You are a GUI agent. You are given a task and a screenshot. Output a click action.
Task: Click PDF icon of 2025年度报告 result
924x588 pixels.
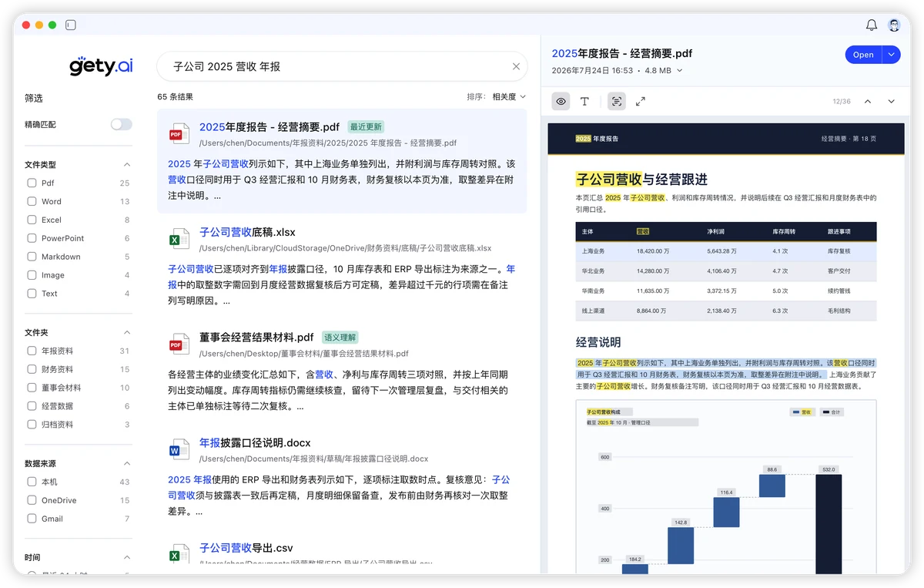click(x=179, y=133)
